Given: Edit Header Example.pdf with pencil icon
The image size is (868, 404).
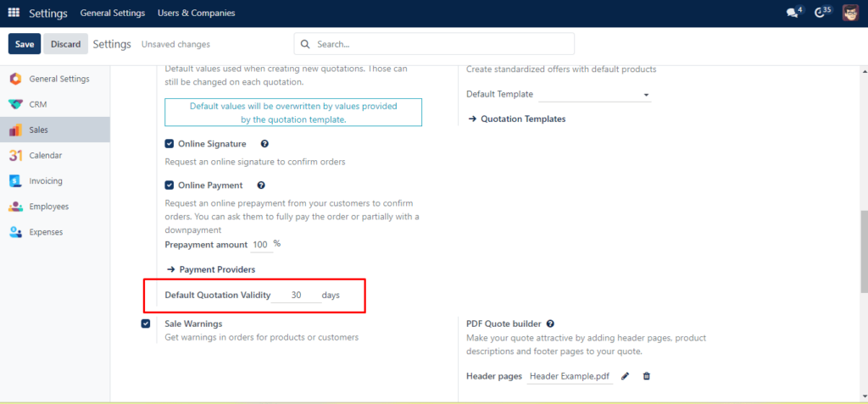Looking at the screenshot, I should click(x=626, y=376).
